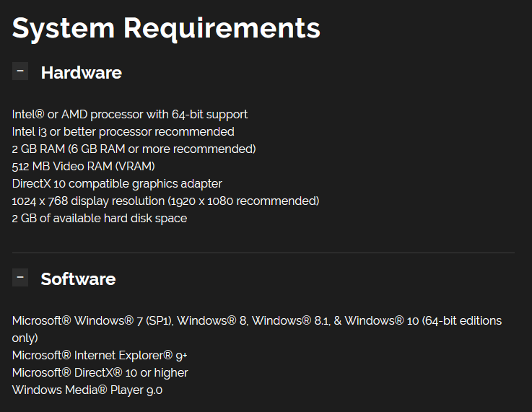Click the Hardware section heading
The height and width of the screenshot is (412, 532).
[x=82, y=73]
